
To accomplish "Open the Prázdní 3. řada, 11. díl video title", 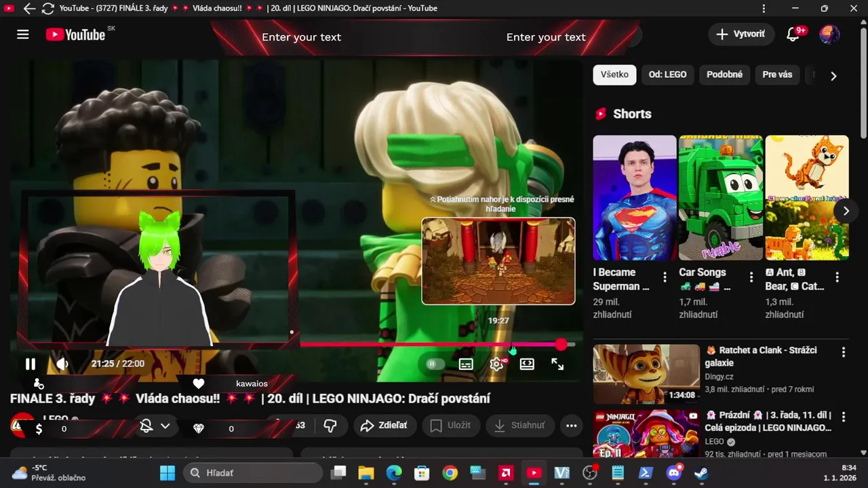I will pyautogui.click(x=768, y=422).
